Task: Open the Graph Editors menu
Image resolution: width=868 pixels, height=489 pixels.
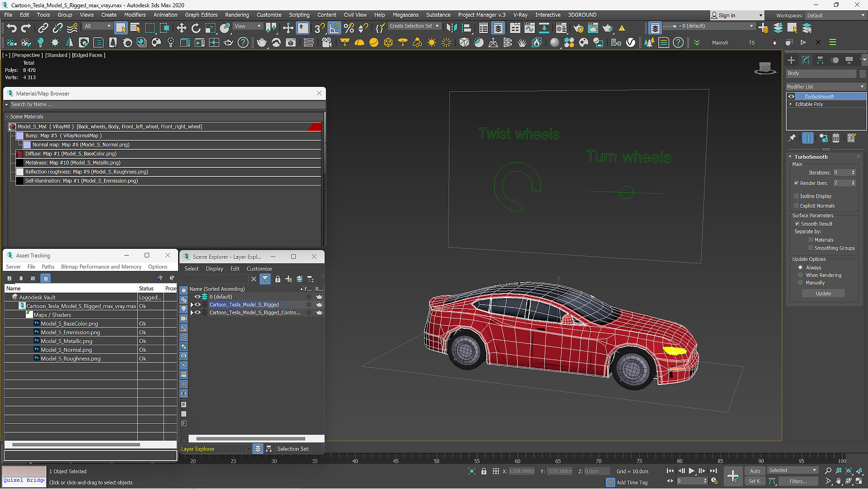Action: 201,15
